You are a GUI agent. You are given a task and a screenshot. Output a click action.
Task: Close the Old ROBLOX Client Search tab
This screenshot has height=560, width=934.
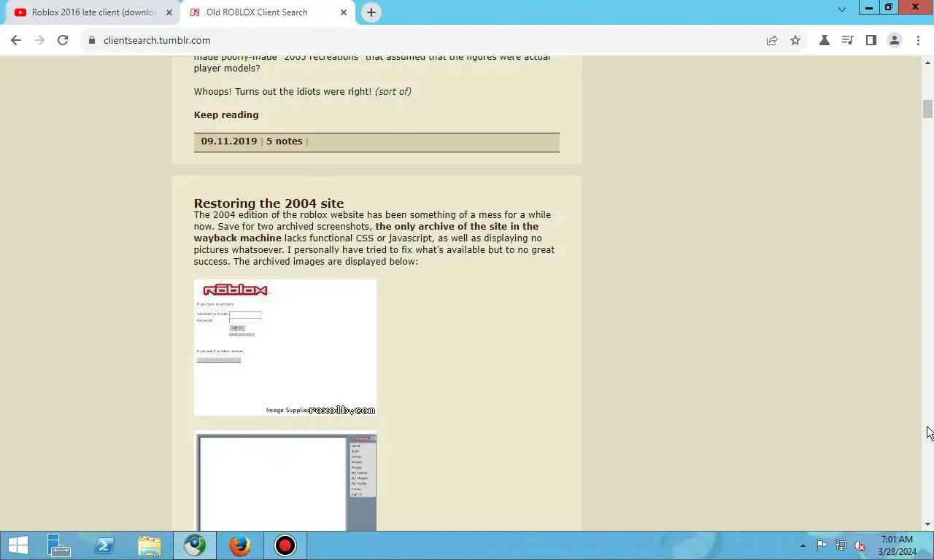[x=344, y=12]
